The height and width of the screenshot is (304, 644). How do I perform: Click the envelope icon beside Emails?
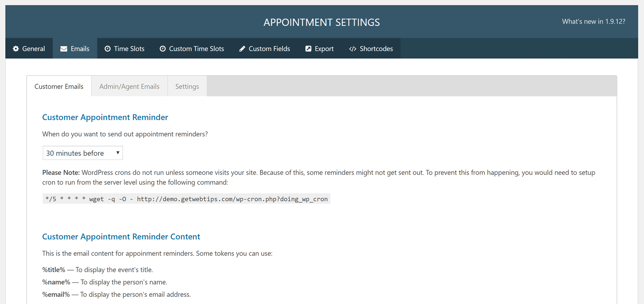64,49
